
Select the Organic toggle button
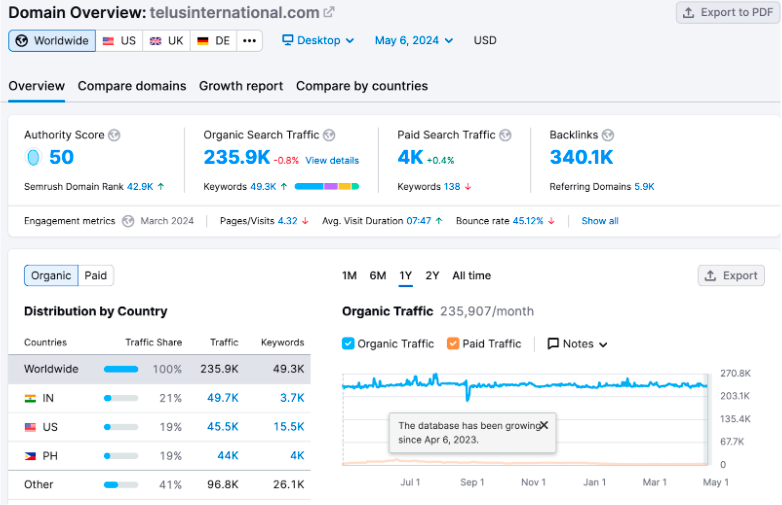coord(51,276)
